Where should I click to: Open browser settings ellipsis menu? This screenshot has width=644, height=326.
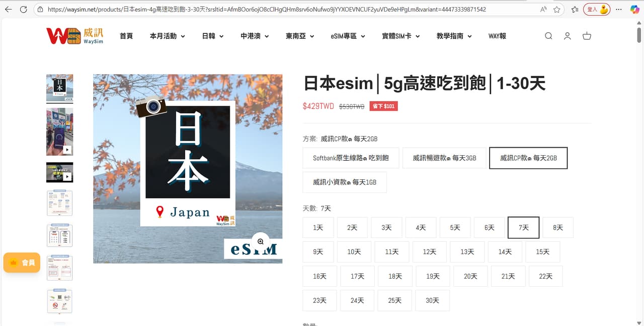[620, 9]
